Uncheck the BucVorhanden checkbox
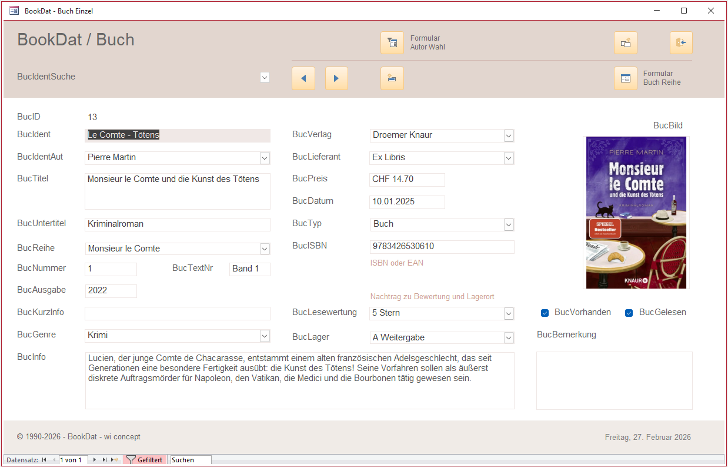Screen dimensions: 728x467 click(544, 313)
